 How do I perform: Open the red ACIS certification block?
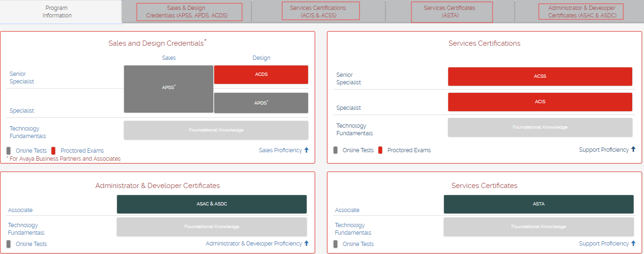(x=540, y=102)
